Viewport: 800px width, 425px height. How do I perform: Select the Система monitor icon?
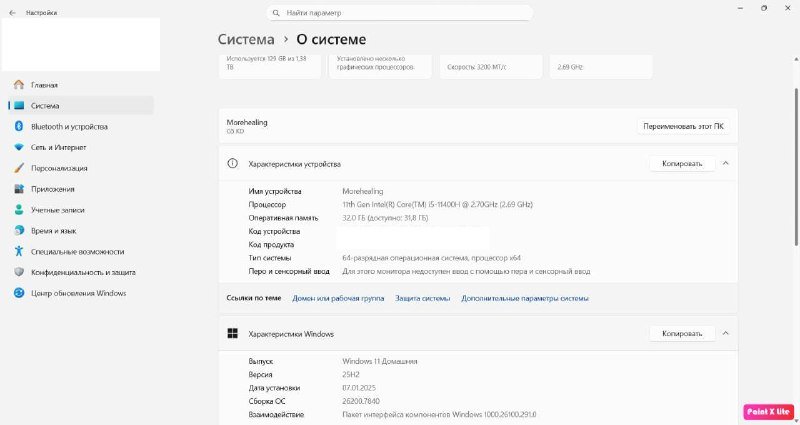point(19,106)
